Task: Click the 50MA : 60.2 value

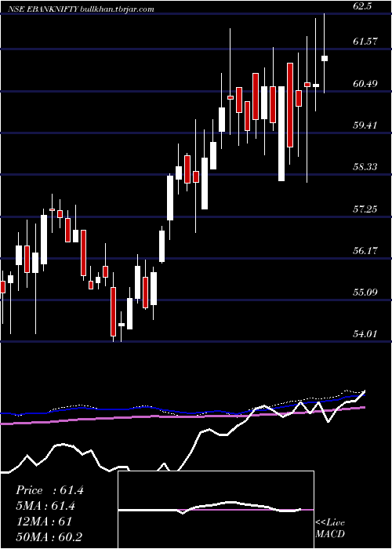Action: click(x=49, y=536)
